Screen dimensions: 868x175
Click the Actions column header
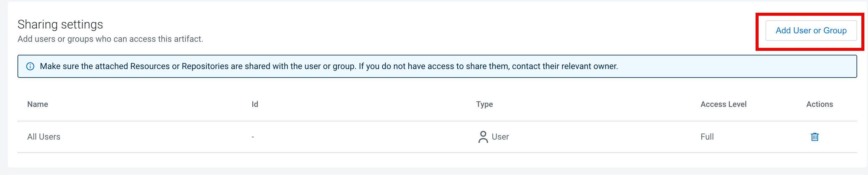pyautogui.click(x=819, y=104)
